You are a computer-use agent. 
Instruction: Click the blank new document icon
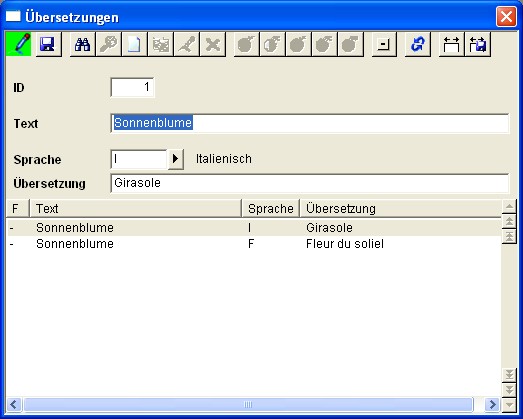click(x=134, y=44)
